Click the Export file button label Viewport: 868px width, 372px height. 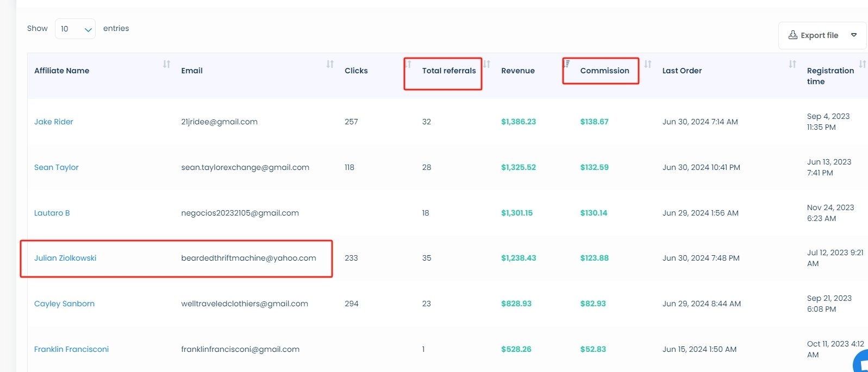(819, 35)
